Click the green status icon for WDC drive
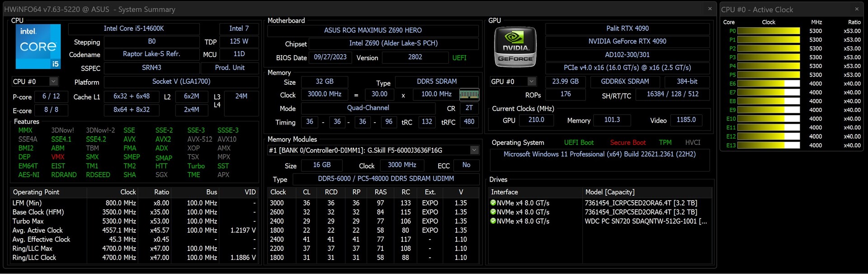 [493, 221]
